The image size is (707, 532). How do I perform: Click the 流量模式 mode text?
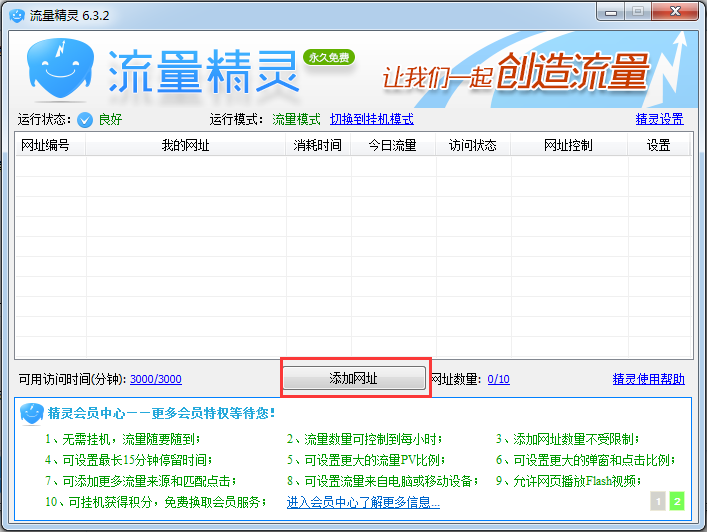[296, 119]
